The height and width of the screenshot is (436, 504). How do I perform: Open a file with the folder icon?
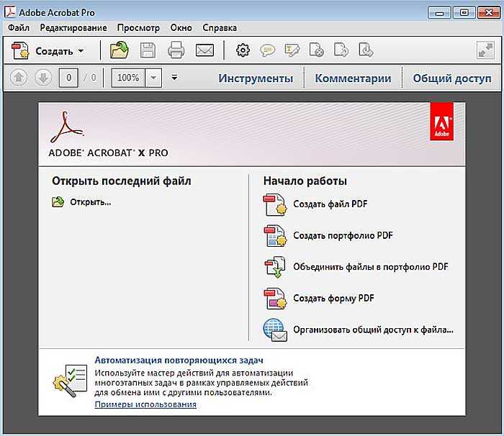pyautogui.click(x=120, y=50)
